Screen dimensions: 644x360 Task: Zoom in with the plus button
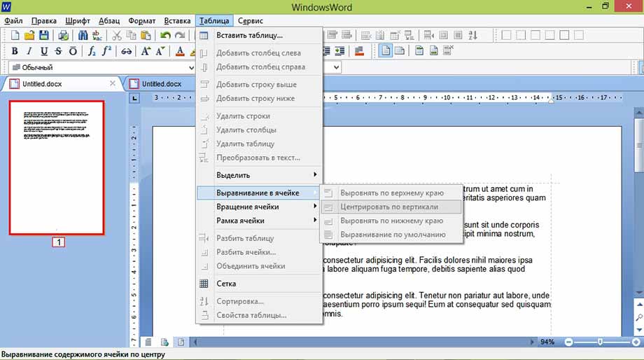coord(636,342)
